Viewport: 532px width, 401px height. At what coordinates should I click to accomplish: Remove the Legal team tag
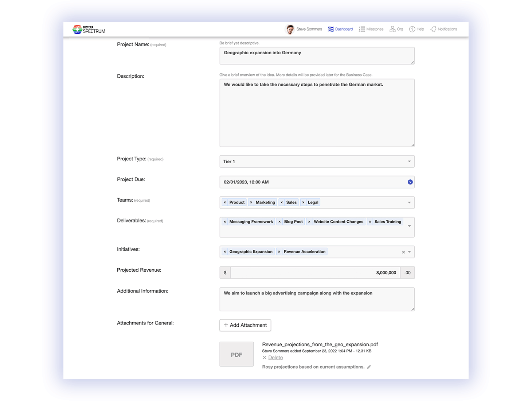303,202
